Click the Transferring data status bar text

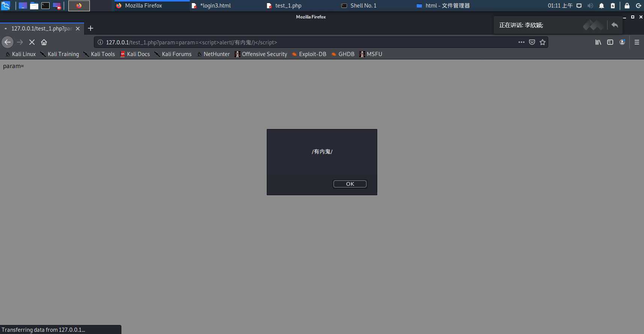click(43, 330)
